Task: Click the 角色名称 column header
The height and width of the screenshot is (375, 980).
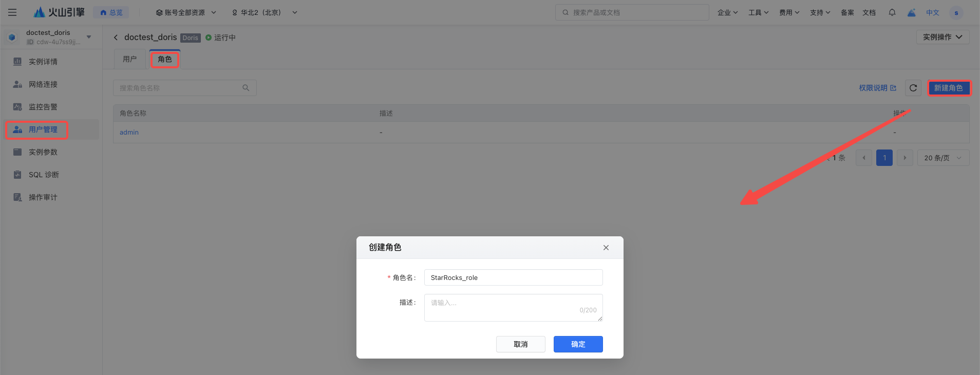Action: (133, 113)
